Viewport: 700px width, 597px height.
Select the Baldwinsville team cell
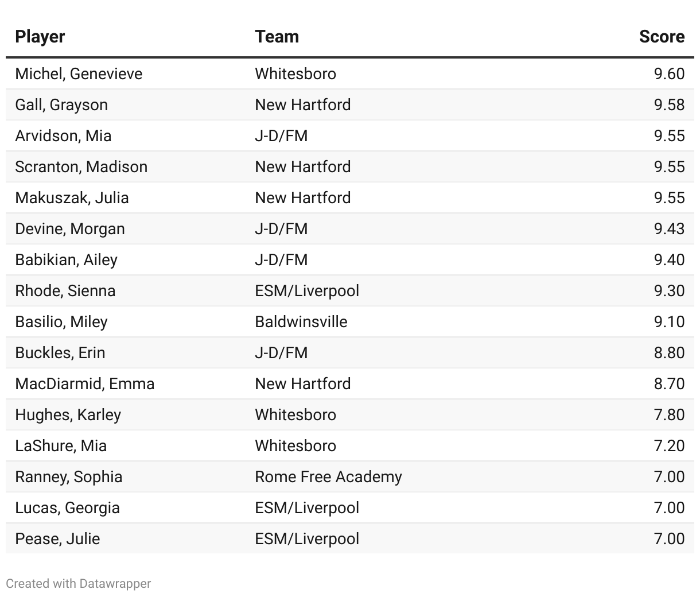(301, 322)
